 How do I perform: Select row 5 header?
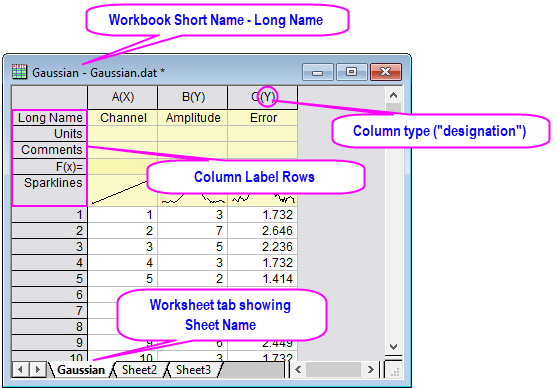pyautogui.click(x=49, y=279)
